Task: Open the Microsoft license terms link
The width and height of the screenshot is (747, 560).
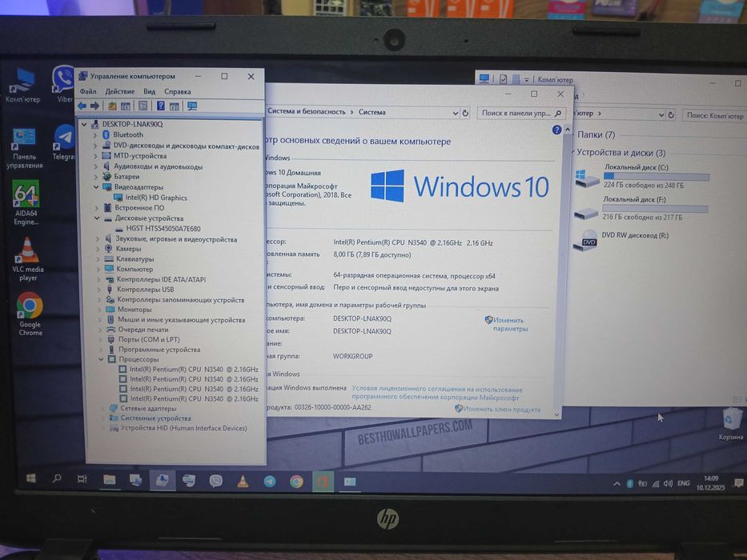Action: [x=437, y=394]
